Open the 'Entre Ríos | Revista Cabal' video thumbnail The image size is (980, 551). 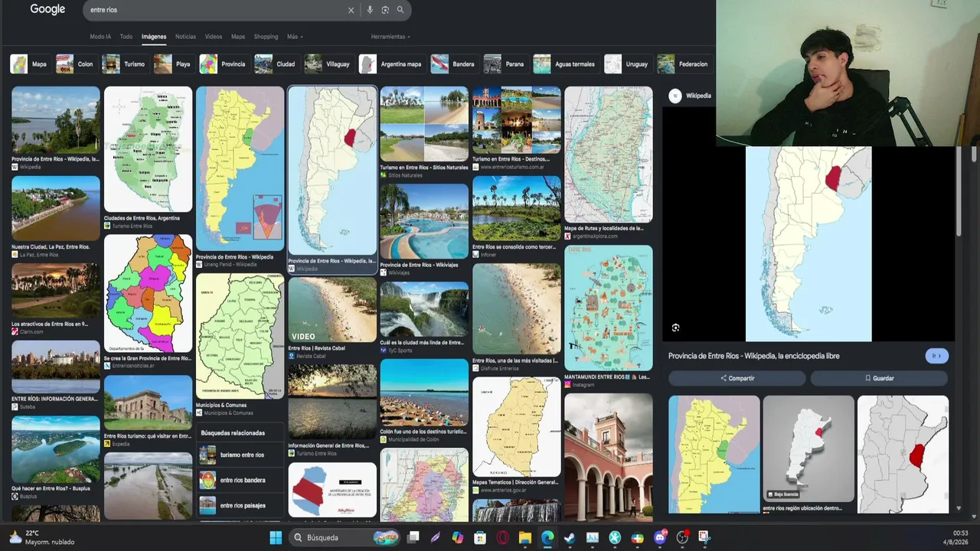click(x=332, y=310)
